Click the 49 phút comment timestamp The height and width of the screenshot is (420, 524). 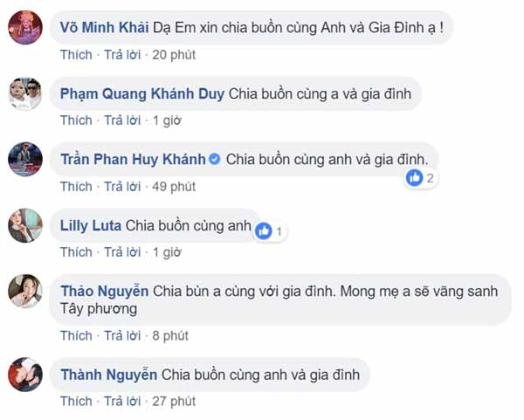point(174,186)
